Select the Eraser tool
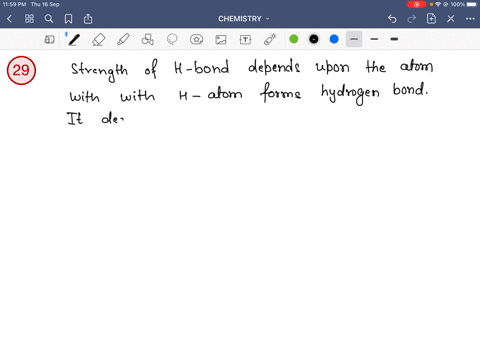 (x=99, y=40)
